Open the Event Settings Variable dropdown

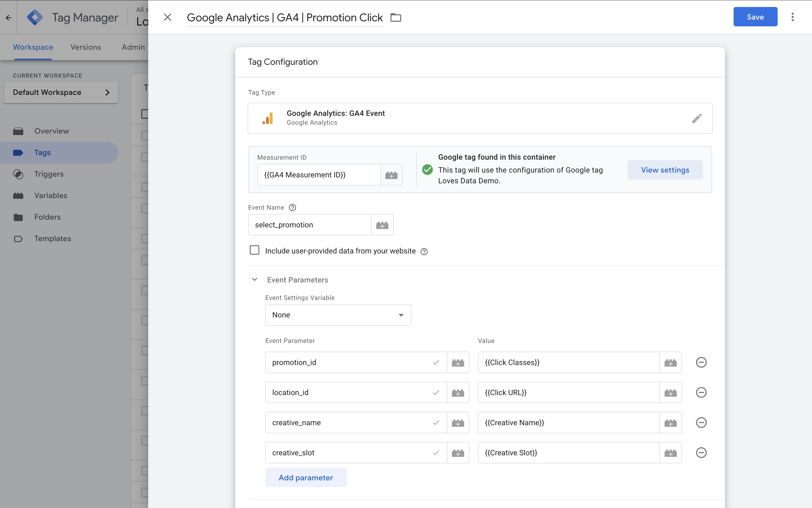click(338, 315)
